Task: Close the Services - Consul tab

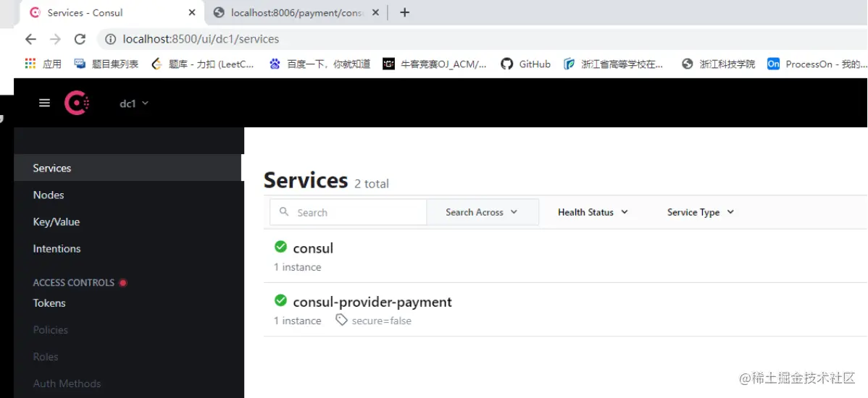Action: click(191, 12)
